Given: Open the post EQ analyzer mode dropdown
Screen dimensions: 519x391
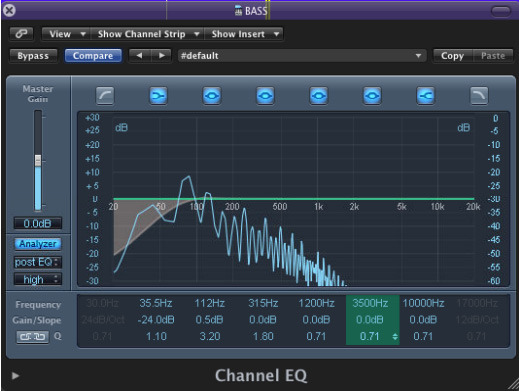Looking at the screenshot, I should 38,262.
